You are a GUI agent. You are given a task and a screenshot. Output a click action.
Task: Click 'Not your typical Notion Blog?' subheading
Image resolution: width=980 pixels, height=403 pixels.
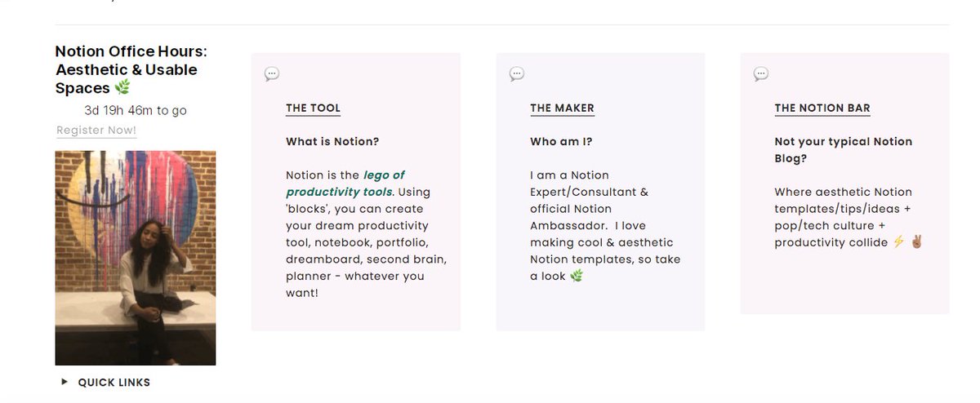click(x=844, y=150)
